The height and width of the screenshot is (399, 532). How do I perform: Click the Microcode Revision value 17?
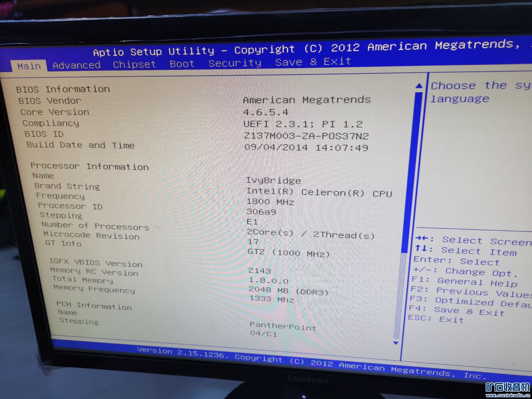point(253,242)
